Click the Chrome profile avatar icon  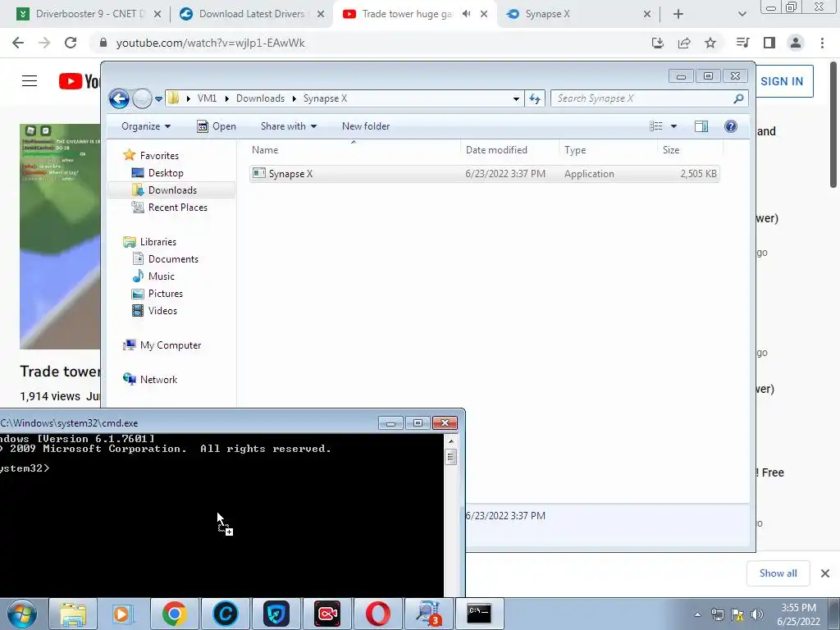(796, 43)
